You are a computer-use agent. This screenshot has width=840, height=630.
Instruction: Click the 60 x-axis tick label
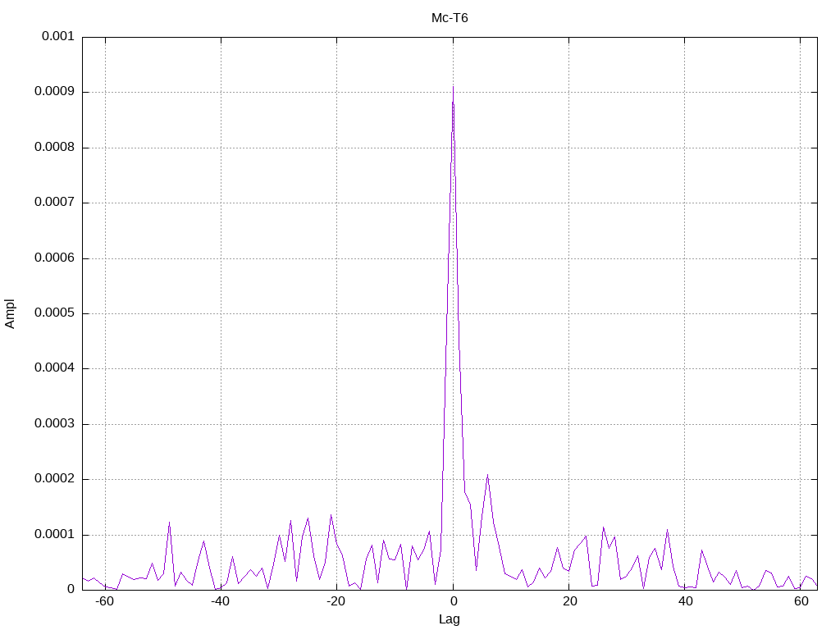pyautogui.click(x=801, y=601)
